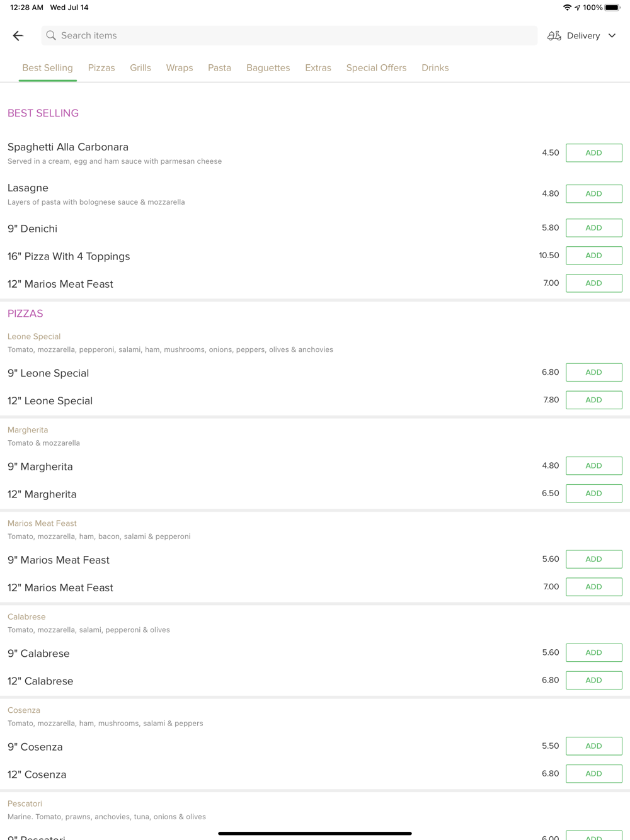Add Spaghetti Alla Carbonara to order

(593, 153)
